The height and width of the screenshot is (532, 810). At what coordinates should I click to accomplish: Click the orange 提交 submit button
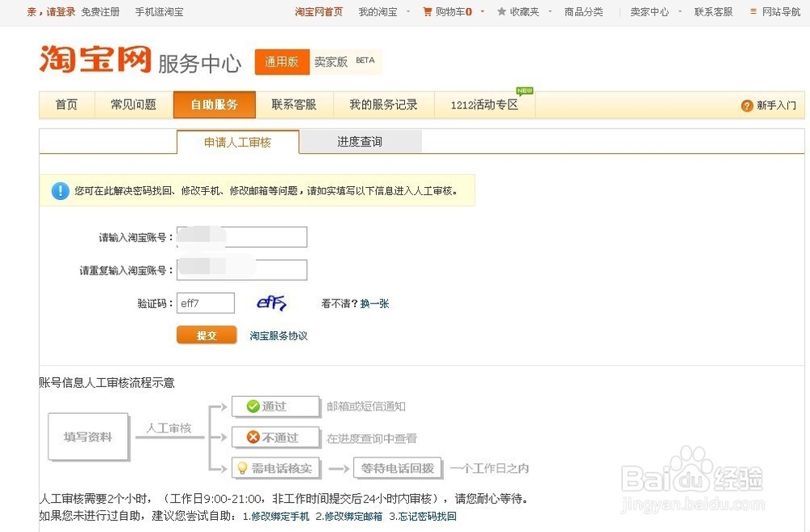click(x=207, y=335)
